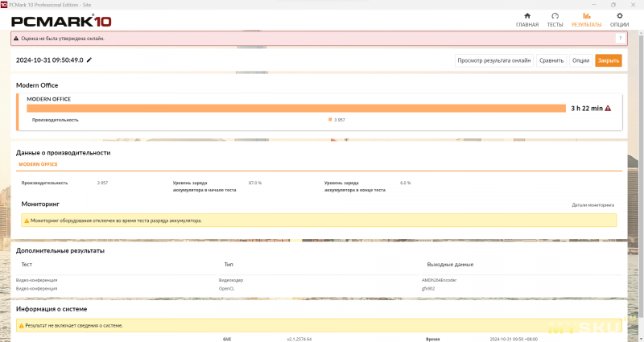Click the result date 2024-10-31 09:50:49.0
The width and height of the screenshot is (644, 342).
pyautogui.click(x=50, y=60)
